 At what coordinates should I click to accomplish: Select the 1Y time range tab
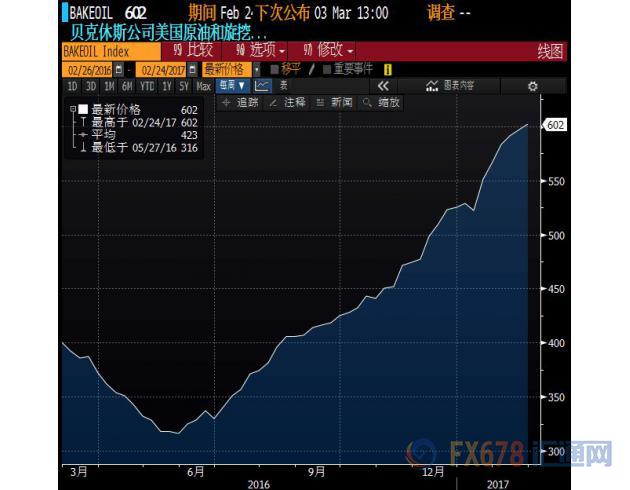168,87
